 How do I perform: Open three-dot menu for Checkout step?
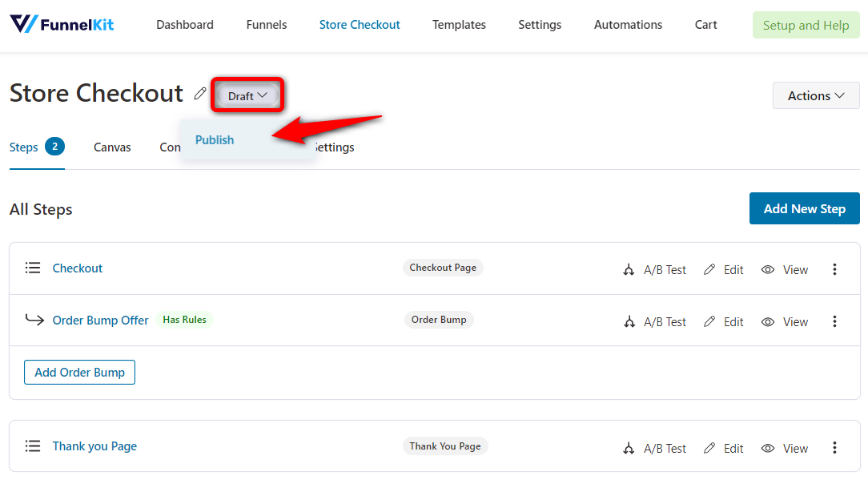click(835, 269)
